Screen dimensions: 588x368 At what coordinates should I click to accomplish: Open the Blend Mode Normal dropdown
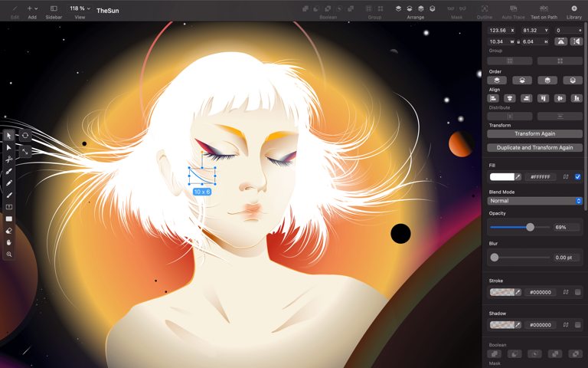[534, 201]
